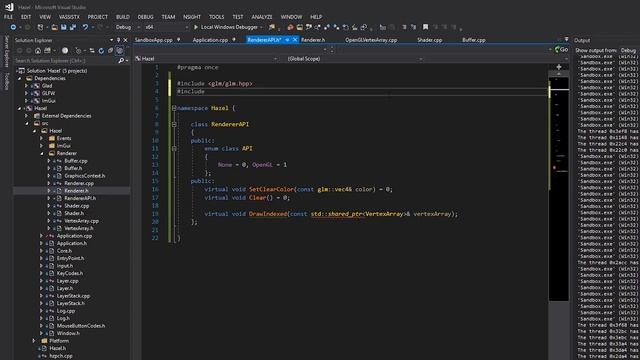Screen dimensions: 640x360
Task: Expand the GLFW project node
Action: coord(27,93)
